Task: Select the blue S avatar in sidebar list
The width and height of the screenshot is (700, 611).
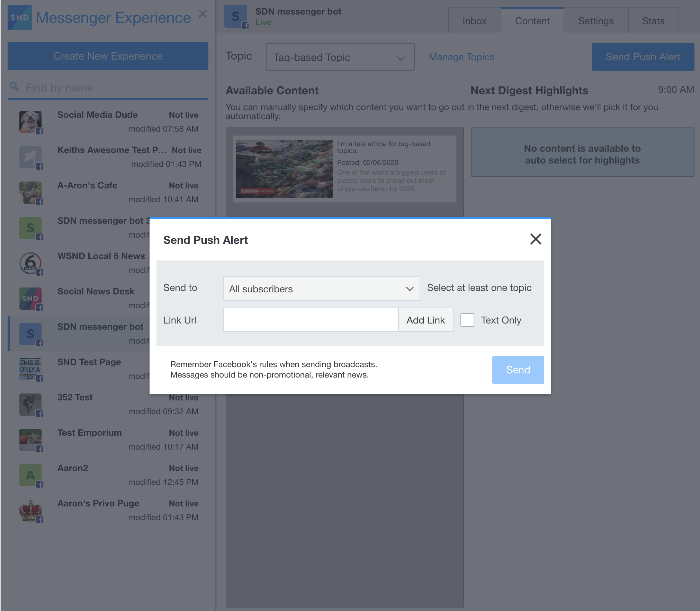Action: pos(30,334)
